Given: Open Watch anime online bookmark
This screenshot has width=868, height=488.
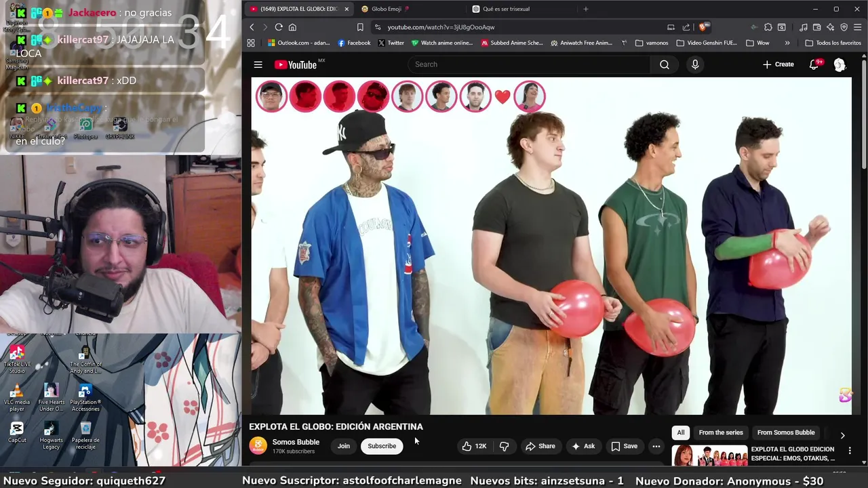Looking at the screenshot, I should [441, 43].
